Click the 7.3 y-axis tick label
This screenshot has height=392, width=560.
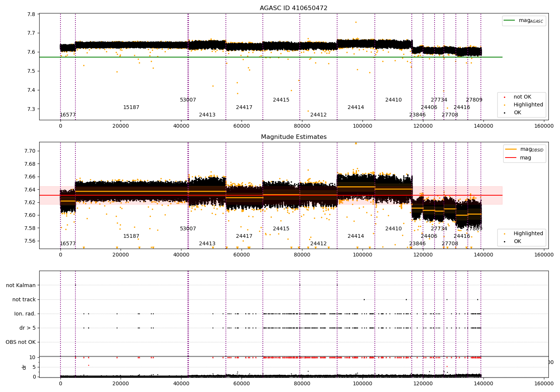pos(32,109)
